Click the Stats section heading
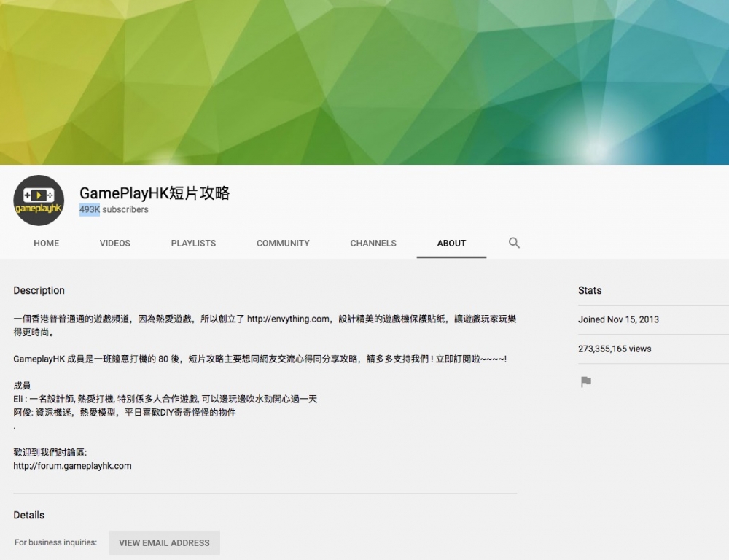This screenshot has height=560, width=729. [x=590, y=290]
